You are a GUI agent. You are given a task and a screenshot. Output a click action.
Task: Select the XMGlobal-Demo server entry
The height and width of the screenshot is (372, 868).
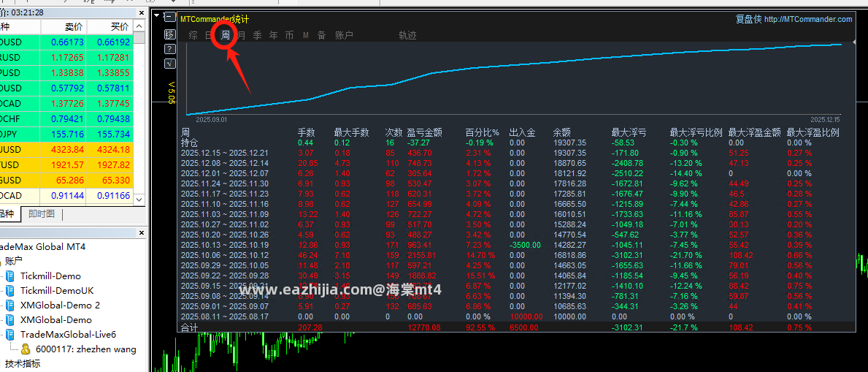(x=56, y=320)
